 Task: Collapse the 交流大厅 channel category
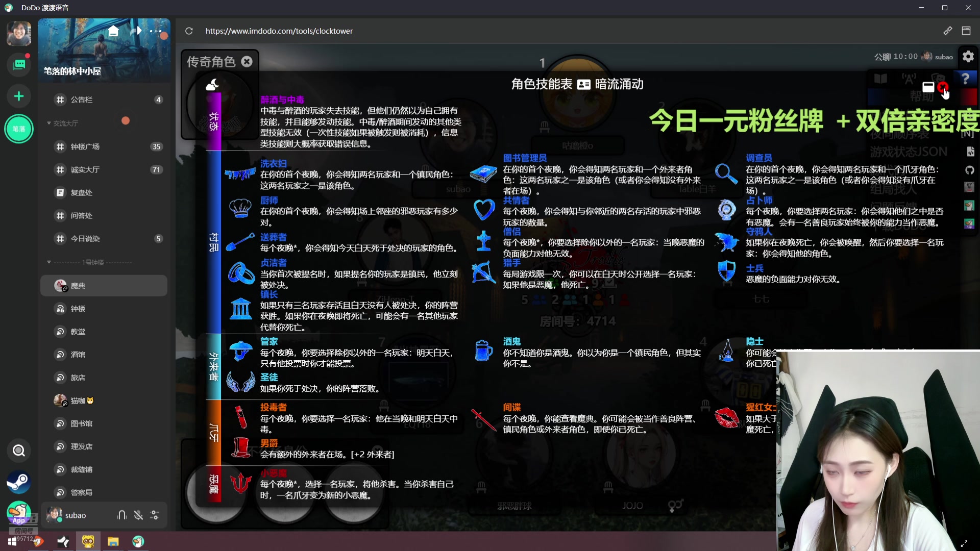click(63, 123)
